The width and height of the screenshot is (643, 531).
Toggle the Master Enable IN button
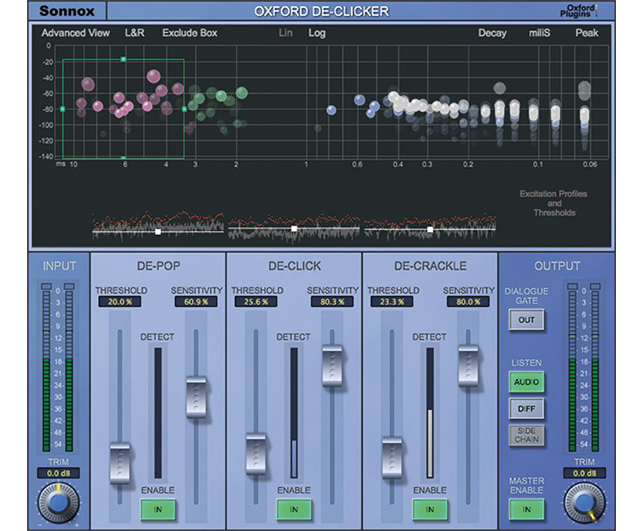click(527, 510)
